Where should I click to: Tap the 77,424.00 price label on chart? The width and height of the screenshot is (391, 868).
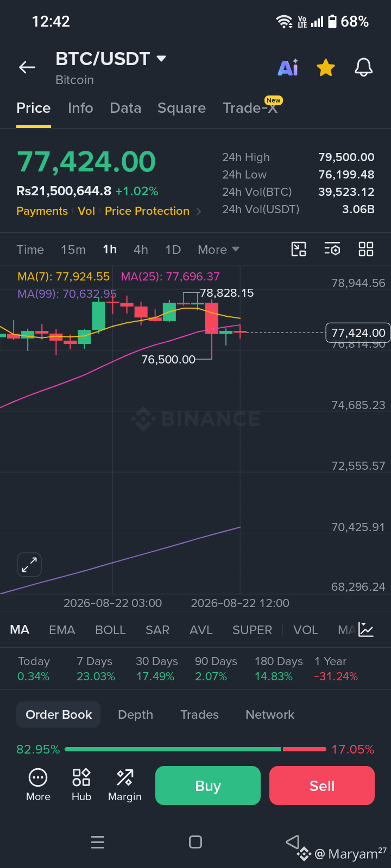pos(358,333)
